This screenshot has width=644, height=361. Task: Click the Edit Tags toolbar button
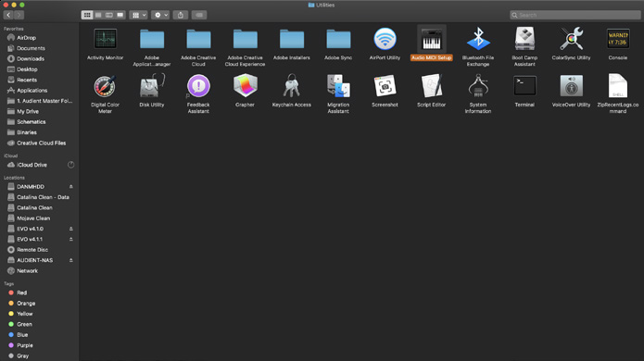tap(199, 15)
